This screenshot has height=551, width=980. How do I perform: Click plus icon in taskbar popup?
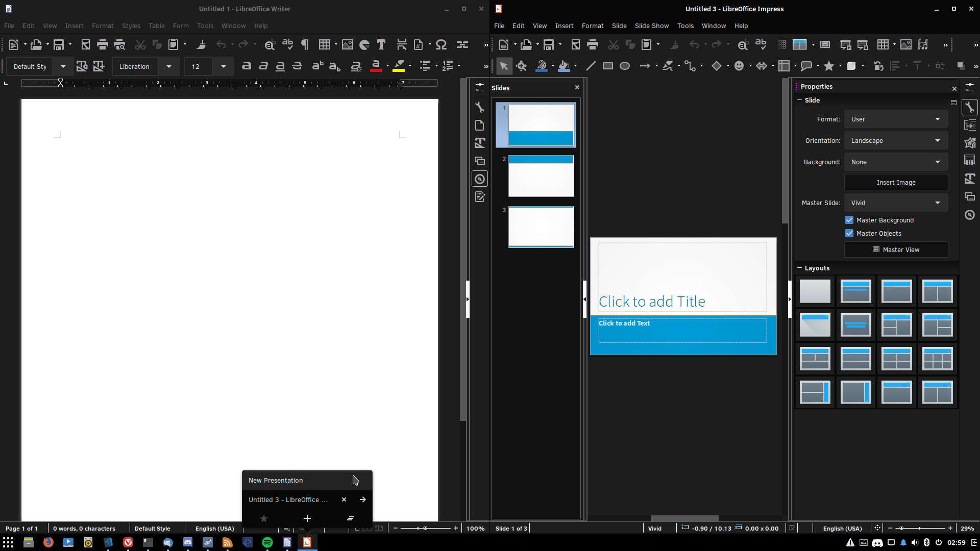tap(307, 518)
